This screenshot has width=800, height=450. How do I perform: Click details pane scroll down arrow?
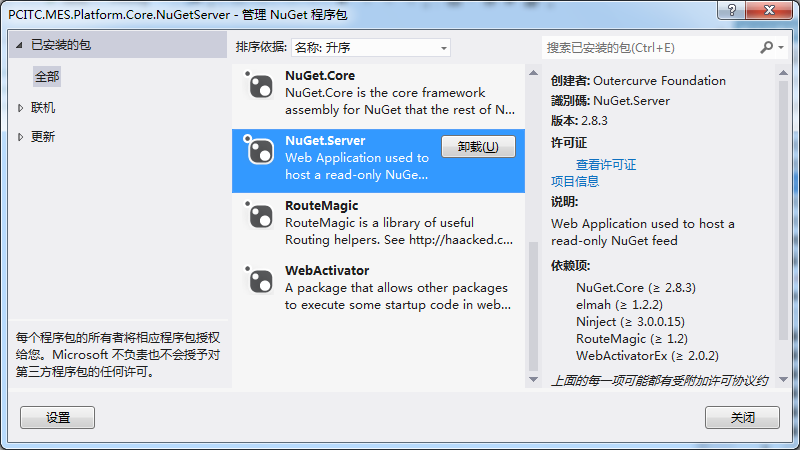[x=784, y=379]
